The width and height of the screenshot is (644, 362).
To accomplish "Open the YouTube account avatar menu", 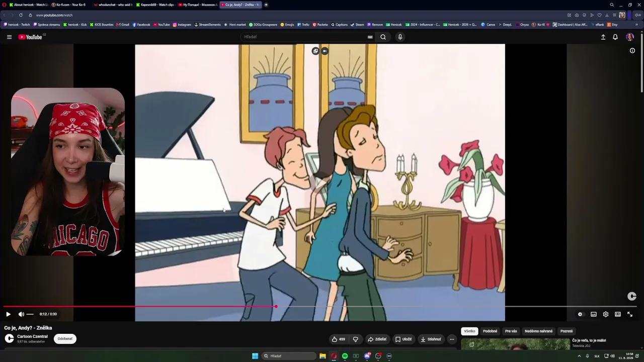I will (x=629, y=37).
